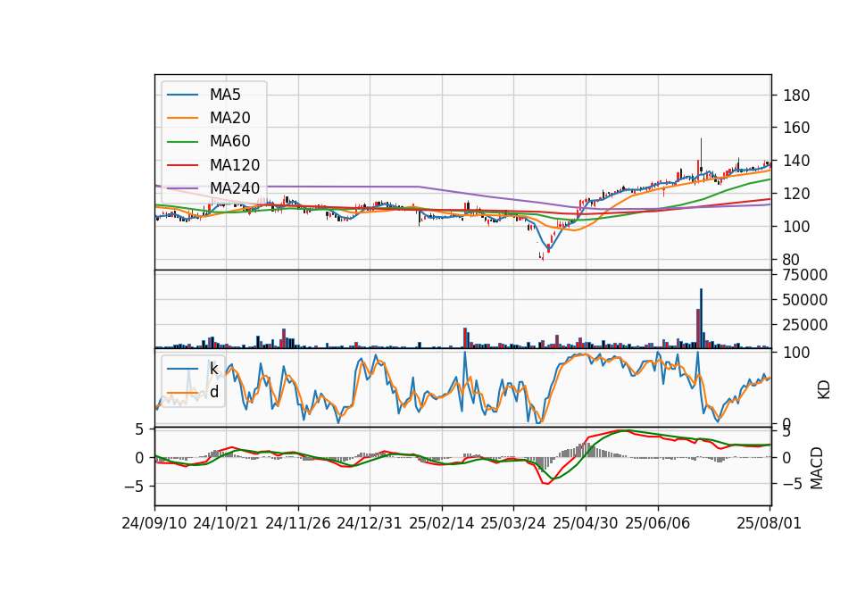Click the 25/08/01 date label
Viewport: 857px width, 616px height.
coord(769,523)
